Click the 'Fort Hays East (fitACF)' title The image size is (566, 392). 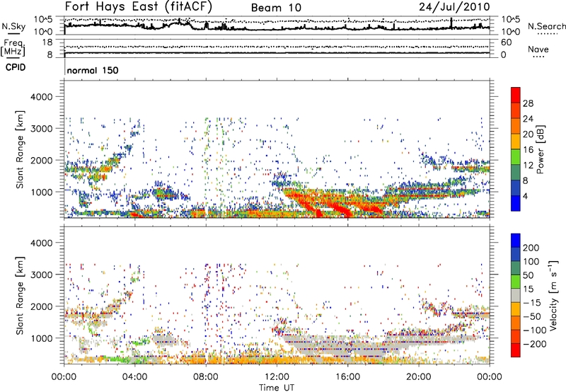139,7
